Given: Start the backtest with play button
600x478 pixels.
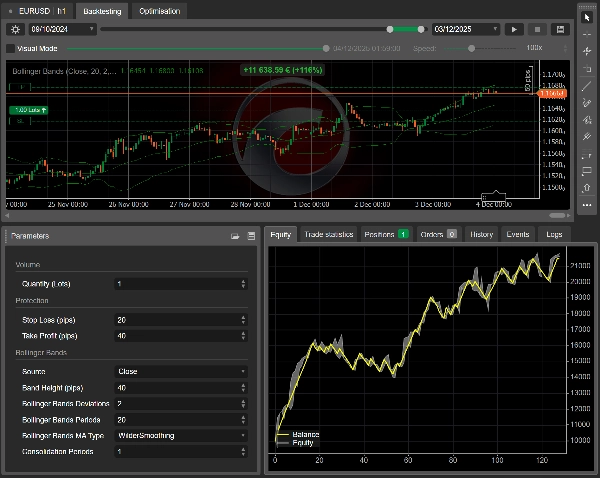Looking at the screenshot, I should (x=514, y=29).
